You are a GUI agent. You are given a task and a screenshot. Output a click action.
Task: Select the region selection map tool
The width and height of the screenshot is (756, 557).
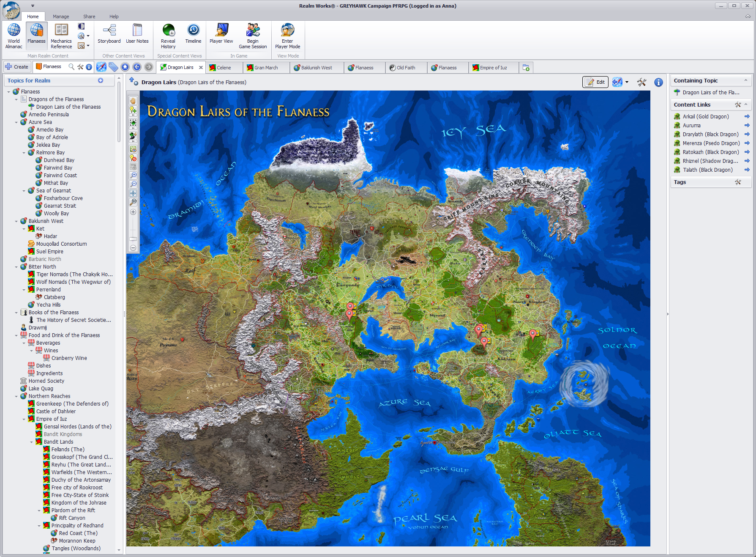tap(133, 123)
